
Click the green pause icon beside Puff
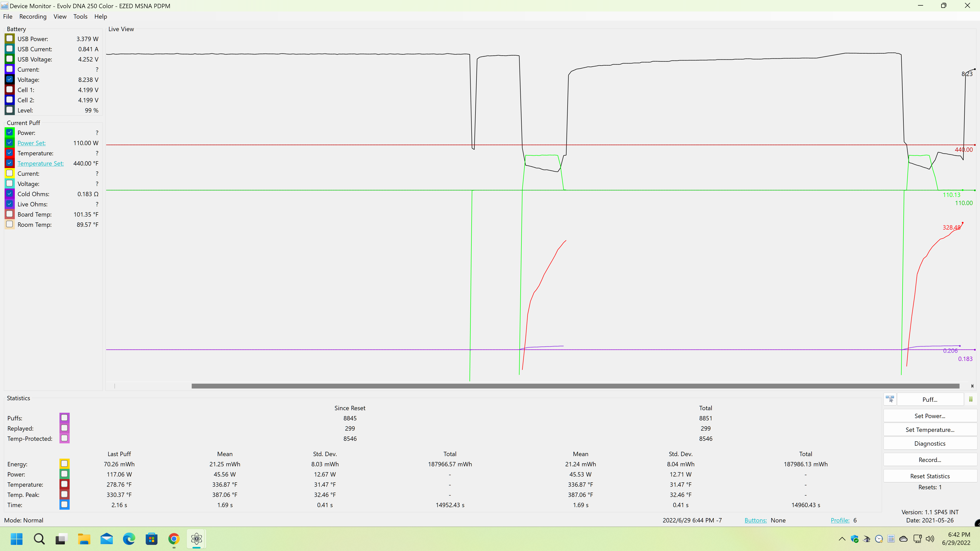[971, 399]
